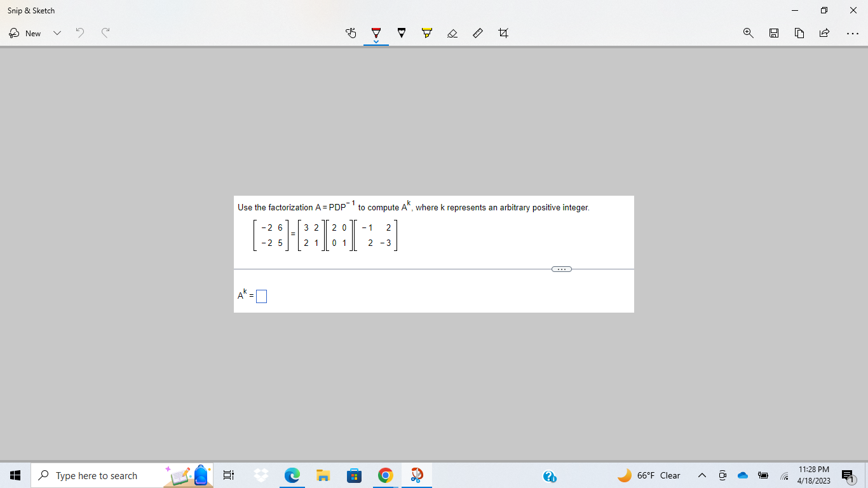Open the See more menu

[853, 33]
